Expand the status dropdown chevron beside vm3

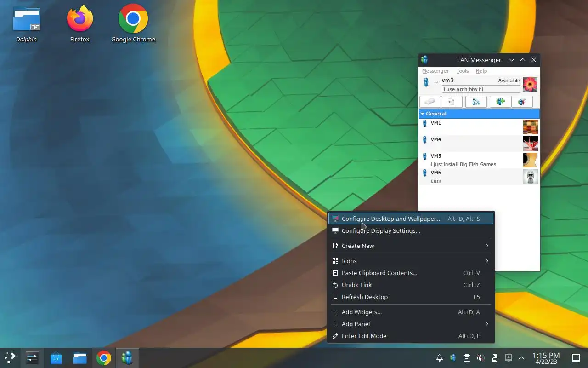click(x=436, y=82)
